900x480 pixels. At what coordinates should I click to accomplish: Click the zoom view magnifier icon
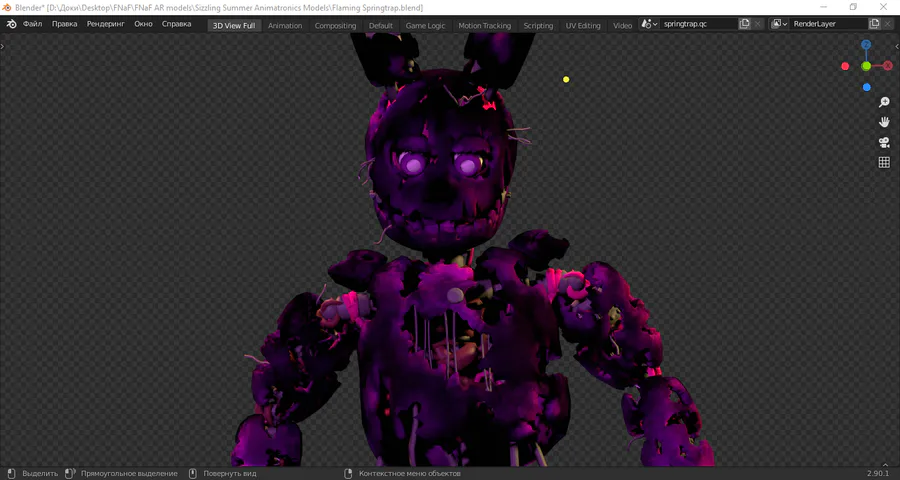(x=885, y=102)
